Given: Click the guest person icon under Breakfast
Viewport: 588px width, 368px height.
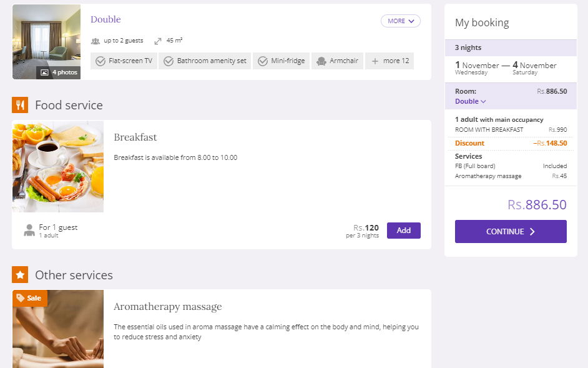Looking at the screenshot, I should [29, 231].
